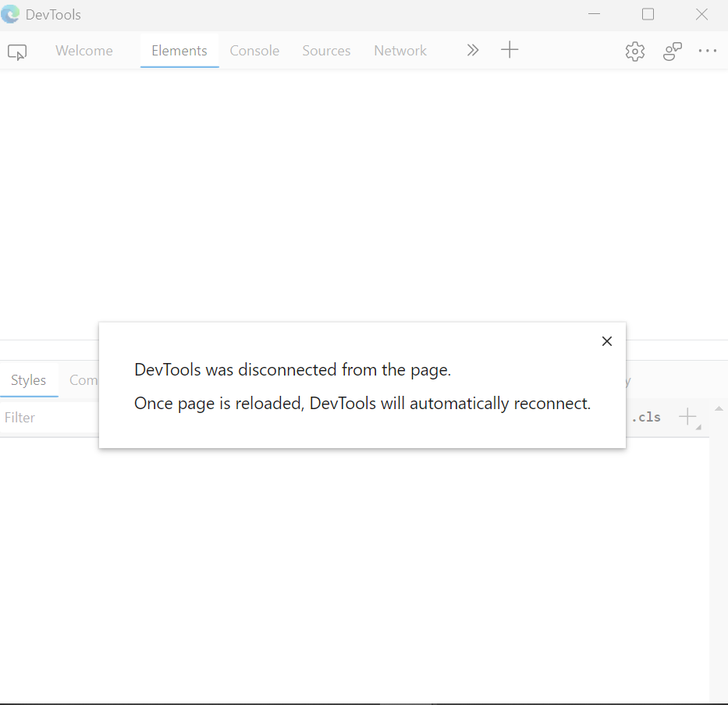Select the Elements tab
This screenshot has height=705, width=728.
(x=179, y=51)
